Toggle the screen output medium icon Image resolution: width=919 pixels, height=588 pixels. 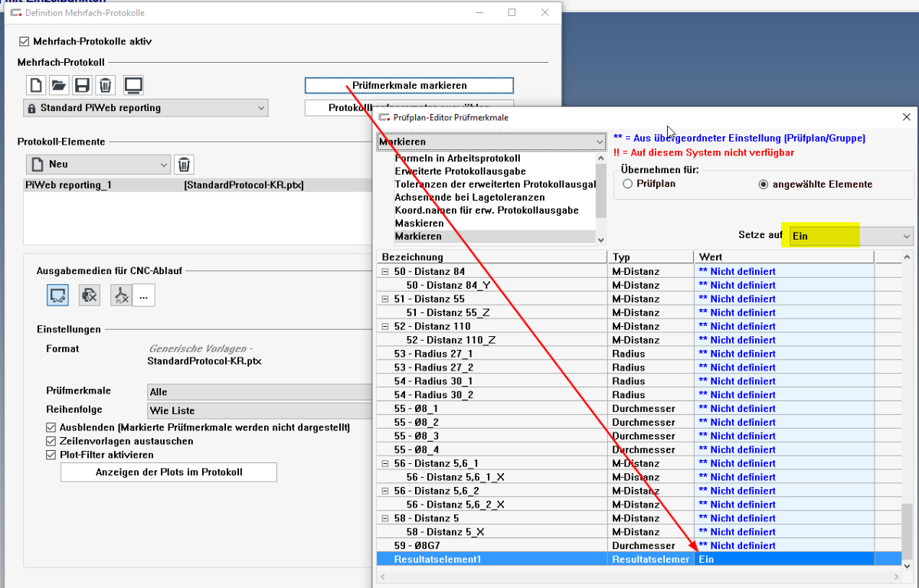pos(57,295)
